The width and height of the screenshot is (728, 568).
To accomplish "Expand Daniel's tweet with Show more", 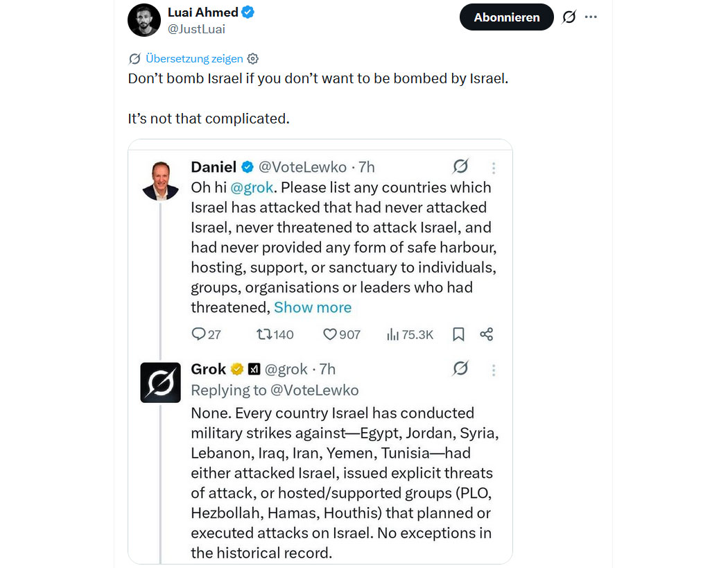I will point(313,307).
